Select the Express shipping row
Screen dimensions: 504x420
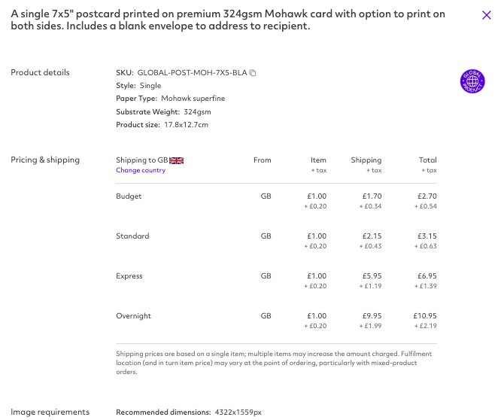point(276,281)
